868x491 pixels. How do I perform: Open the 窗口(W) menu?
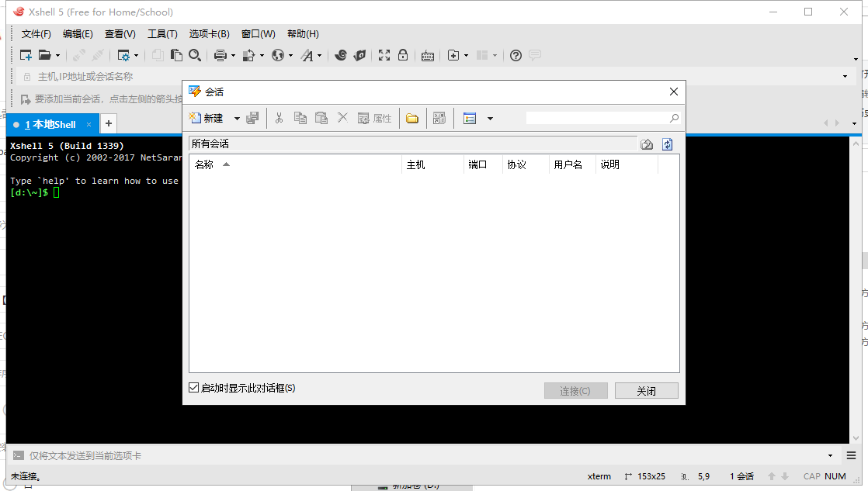click(258, 33)
